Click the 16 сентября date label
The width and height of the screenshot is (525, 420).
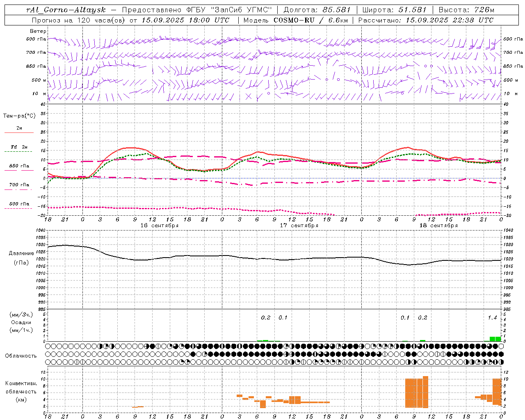[x=159, y=226]
